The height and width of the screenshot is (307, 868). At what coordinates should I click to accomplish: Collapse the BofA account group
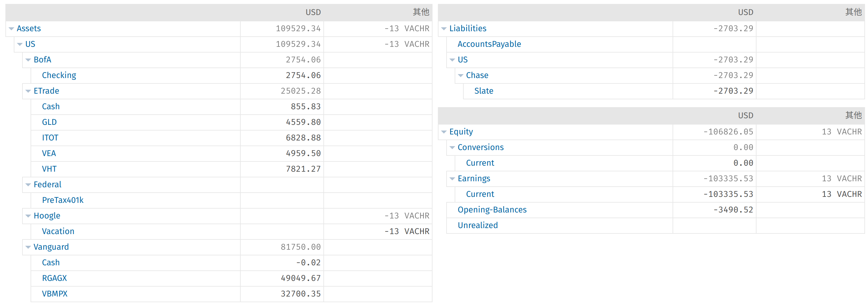[x=28, y=60]
